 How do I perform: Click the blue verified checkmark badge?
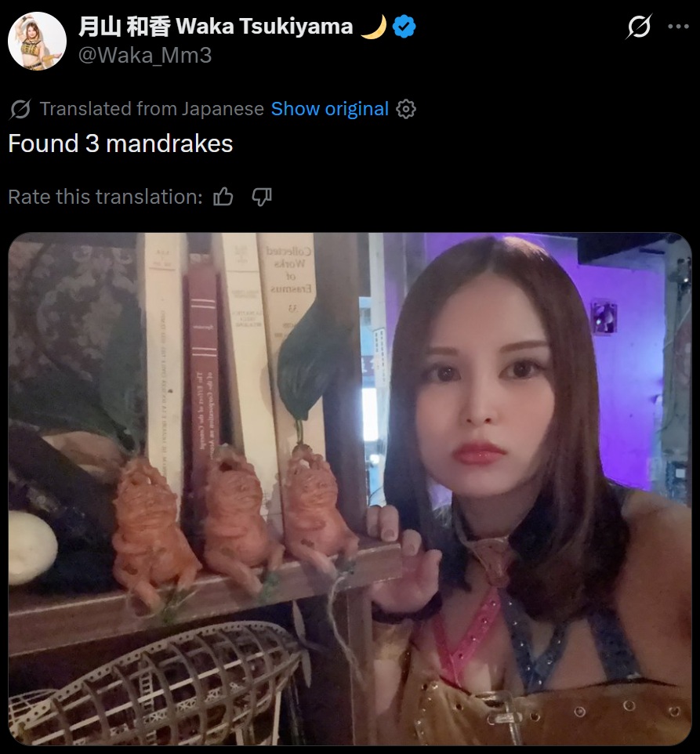[404, 27]
